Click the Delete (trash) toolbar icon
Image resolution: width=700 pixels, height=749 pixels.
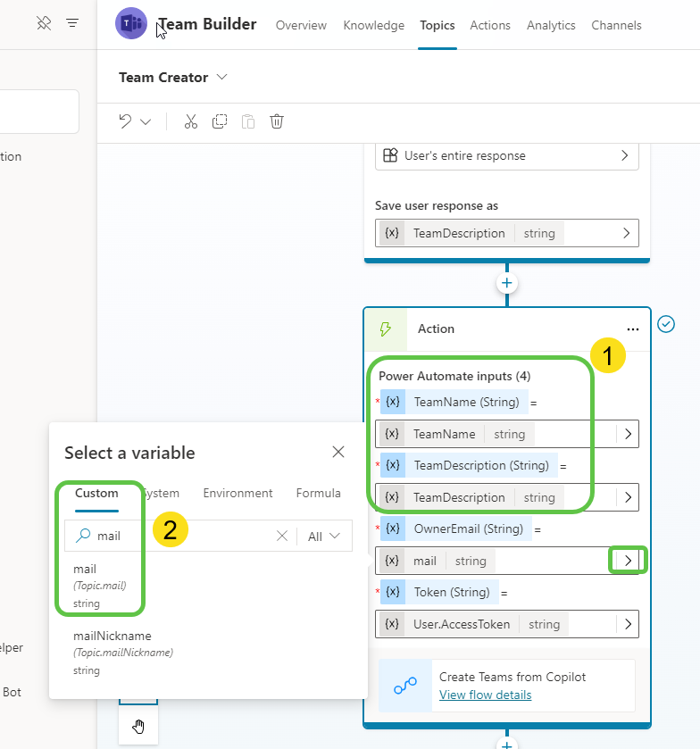pos(277,121)
